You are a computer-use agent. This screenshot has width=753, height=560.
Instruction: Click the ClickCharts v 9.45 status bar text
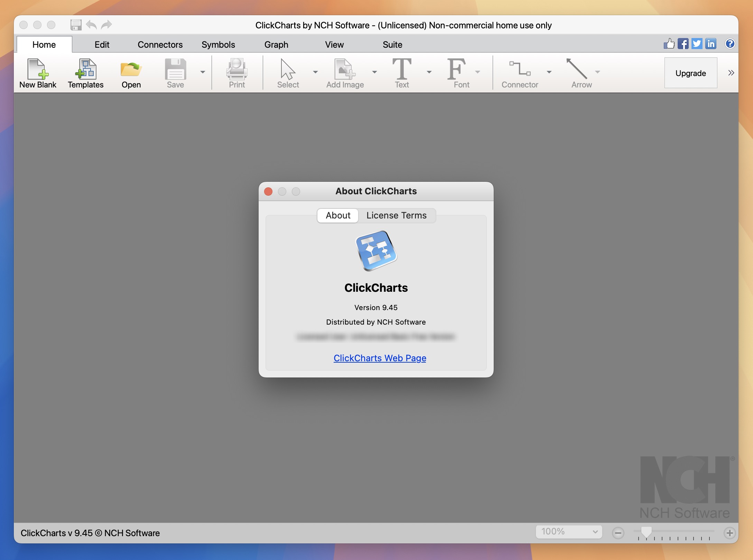(90, 533)
